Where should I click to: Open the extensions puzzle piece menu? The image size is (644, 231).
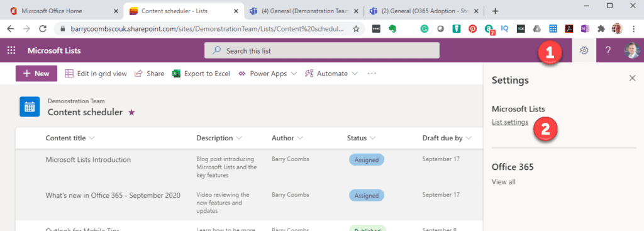601,29
